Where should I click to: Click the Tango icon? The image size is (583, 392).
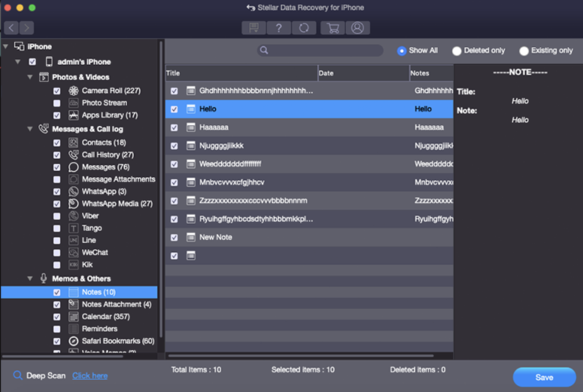pyautogui.click(x=73, y=228)
